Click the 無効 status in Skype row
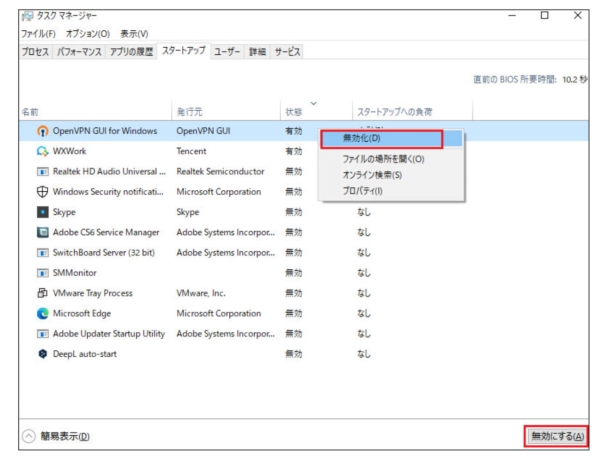602x467 pixels. 294,212
